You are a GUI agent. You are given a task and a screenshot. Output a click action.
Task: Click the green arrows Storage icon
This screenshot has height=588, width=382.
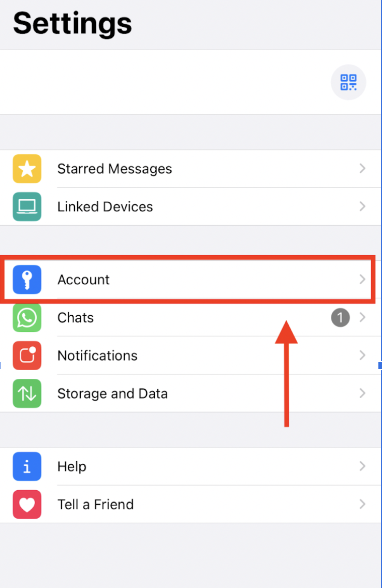pyautogui.click(x=27, y=393)
